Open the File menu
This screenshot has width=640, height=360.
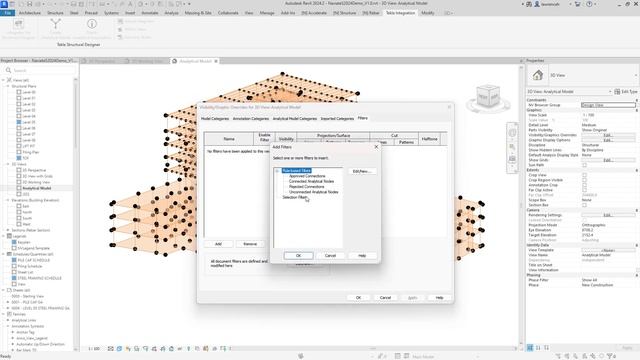(x=7, y=13)
